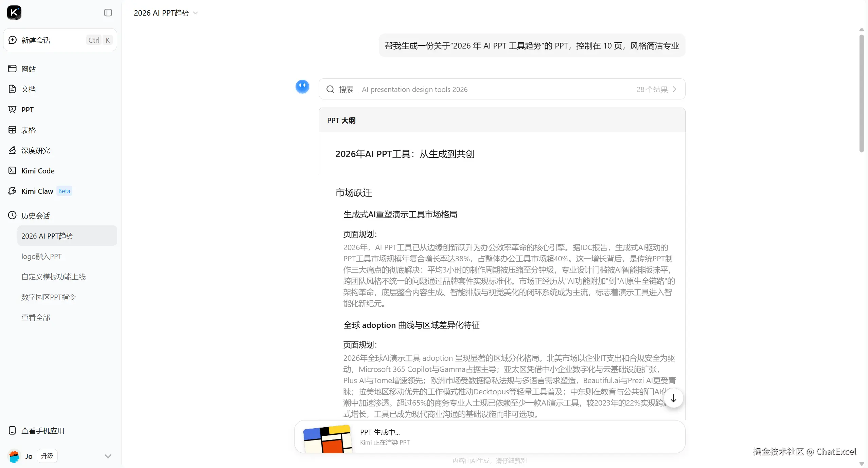Expand the conversation title dropdown arrow
Viewport: 868px width, 468px height.
[195, 13]
